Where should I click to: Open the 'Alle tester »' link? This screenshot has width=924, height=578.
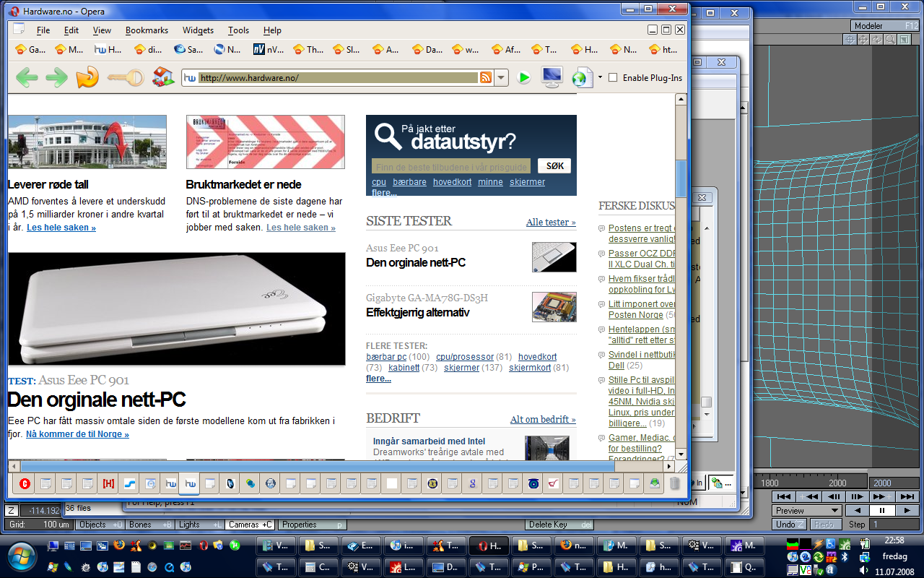(551, 223)
